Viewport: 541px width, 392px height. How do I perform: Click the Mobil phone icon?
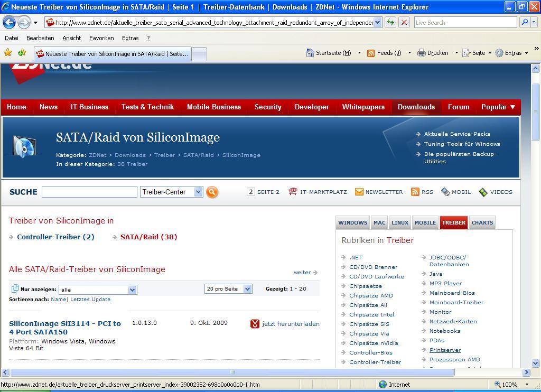pyautogui.click(x=445, y=192)
